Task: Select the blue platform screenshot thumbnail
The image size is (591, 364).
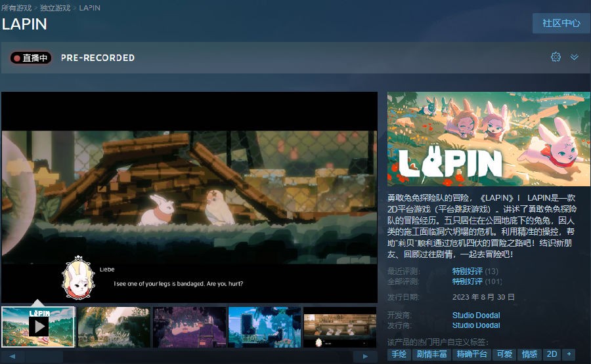Action: tap(265, 327)
